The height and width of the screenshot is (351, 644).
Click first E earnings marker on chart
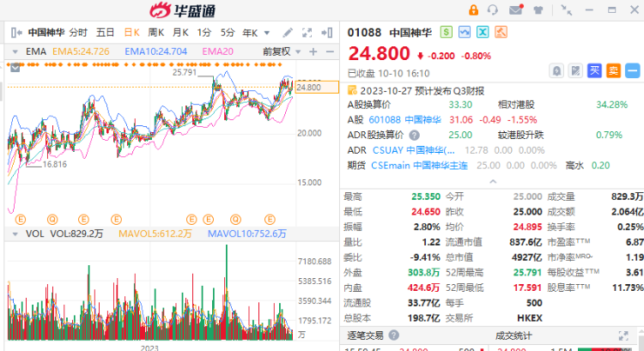pos(21,220)
